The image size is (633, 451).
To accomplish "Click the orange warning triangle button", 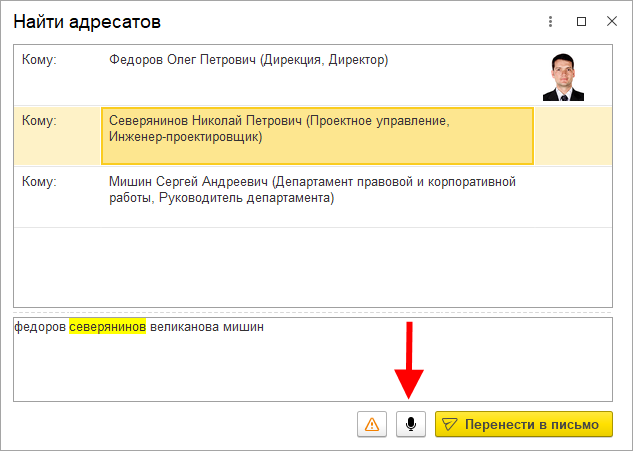I will (372, 424).
